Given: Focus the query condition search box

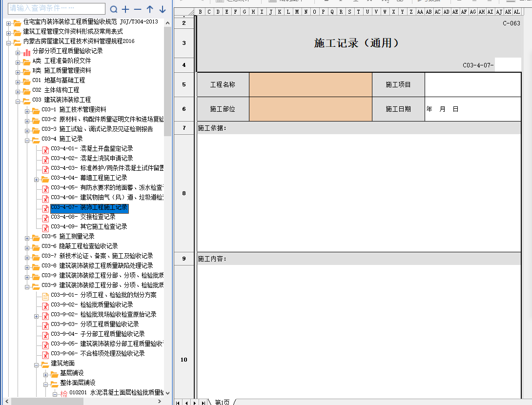Looking at the screenshot, I should 56,8.
